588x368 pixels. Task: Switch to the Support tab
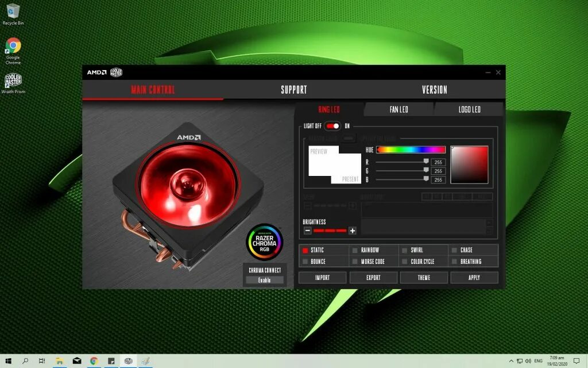[294, 90]
